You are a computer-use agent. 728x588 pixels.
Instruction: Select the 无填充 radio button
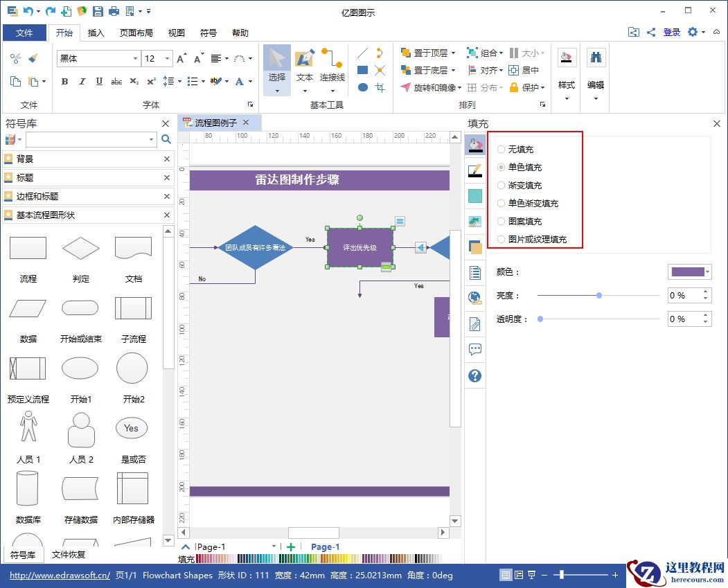pyautogui.click(x=499, y=149)
